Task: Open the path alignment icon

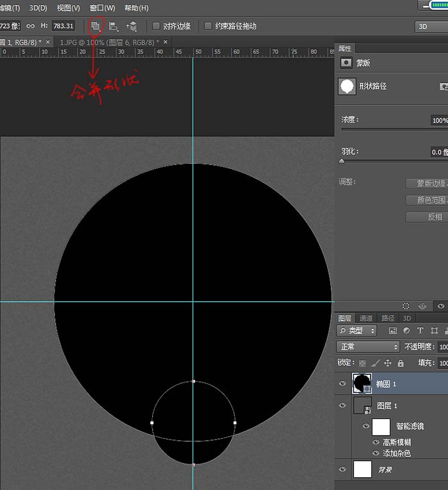Action: tap(114, 26)
